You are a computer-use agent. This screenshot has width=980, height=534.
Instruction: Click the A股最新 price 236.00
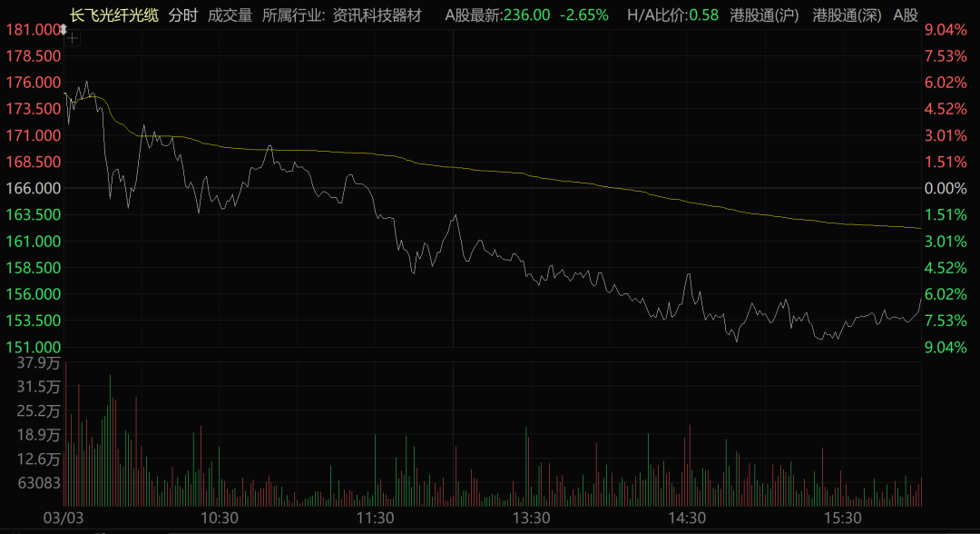coord(527,15)
